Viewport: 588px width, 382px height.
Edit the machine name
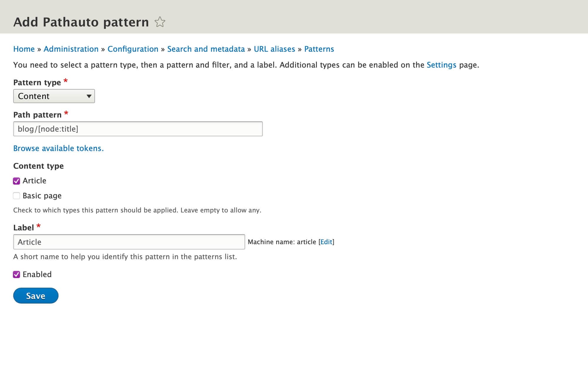pyautogui.click(x=326, y=242)
